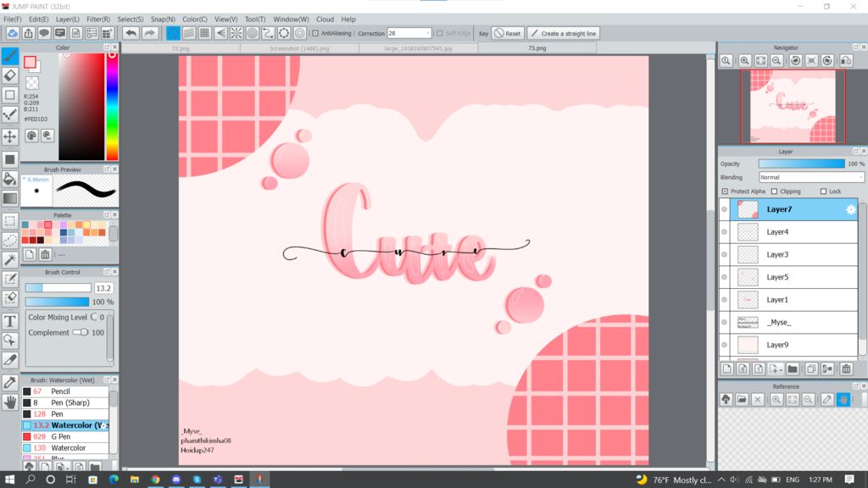Select the Gradient tool
The height and width of the screenshot is (488, 868).
[10, 198]
